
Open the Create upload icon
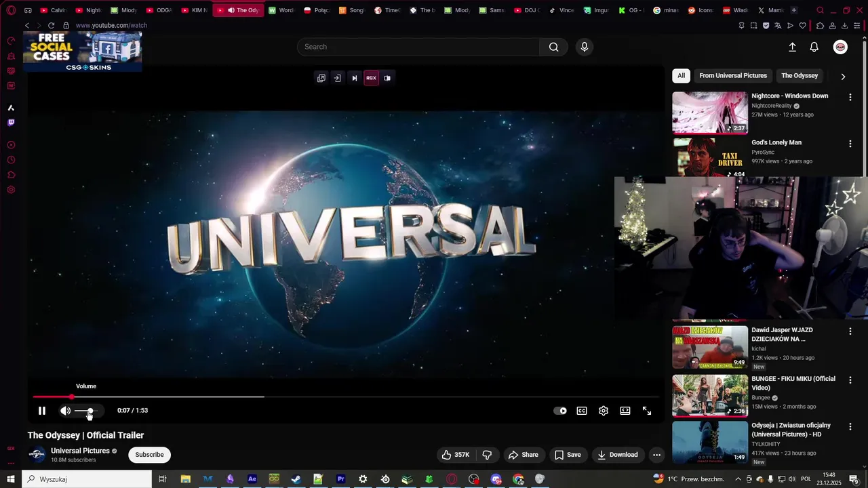[x=792, y=47]
